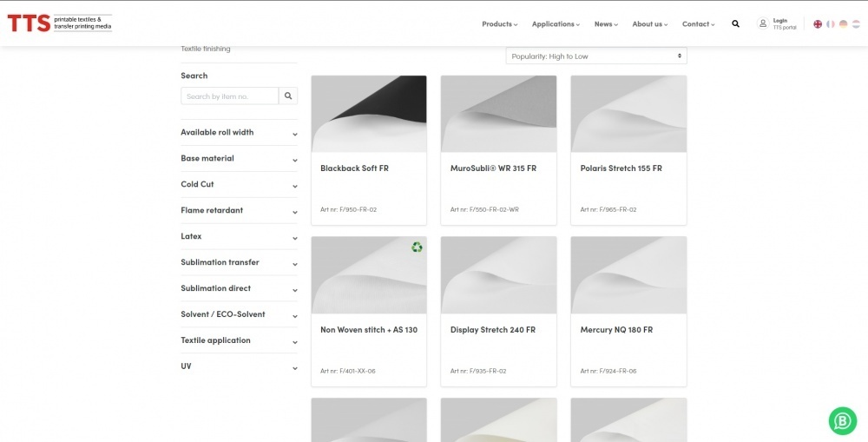Open the About us menu
The width and height of the screenshot is (868, 442).
(x=650, y=23)
